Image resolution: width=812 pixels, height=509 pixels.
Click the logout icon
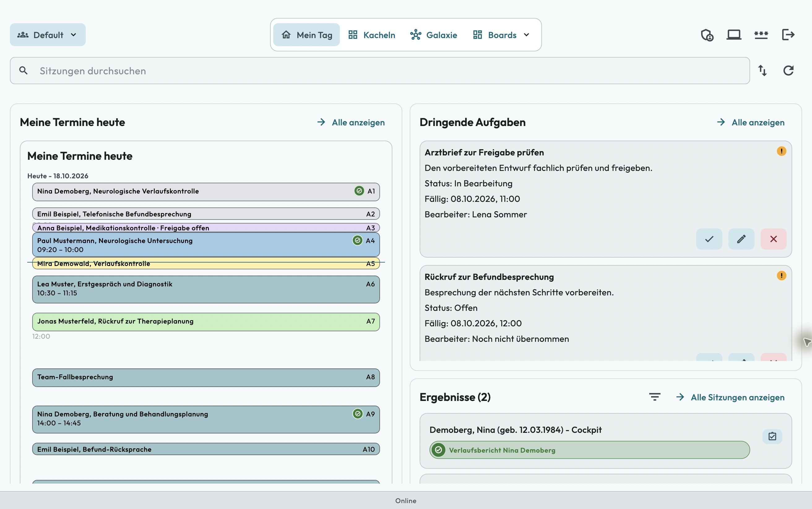[x=788, y=35]
